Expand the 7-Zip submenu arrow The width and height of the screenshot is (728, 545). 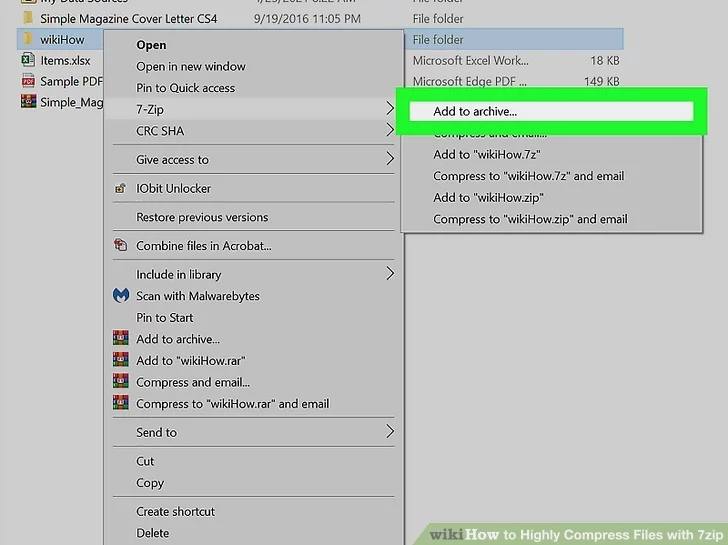tap(390, 108)
